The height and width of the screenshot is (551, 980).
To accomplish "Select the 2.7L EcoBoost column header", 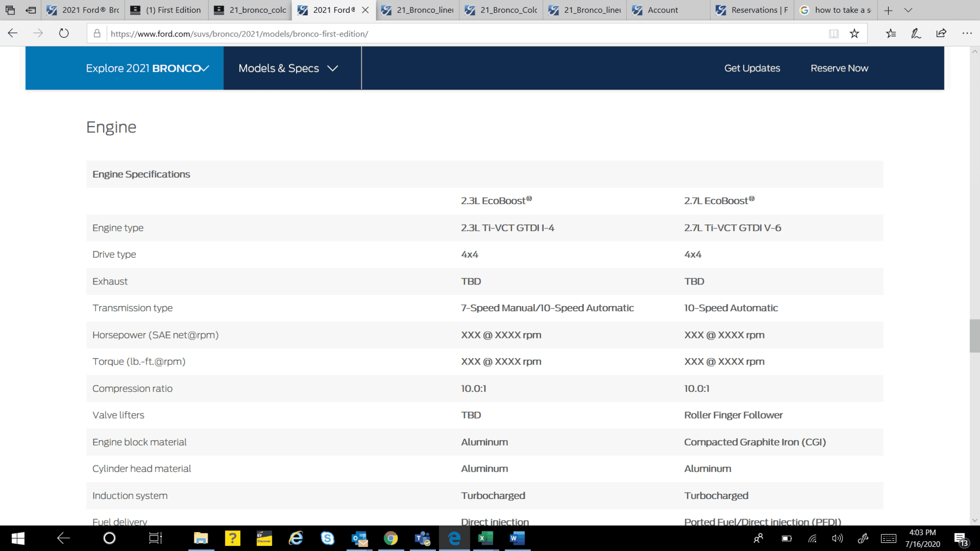I will pos(719,201).
